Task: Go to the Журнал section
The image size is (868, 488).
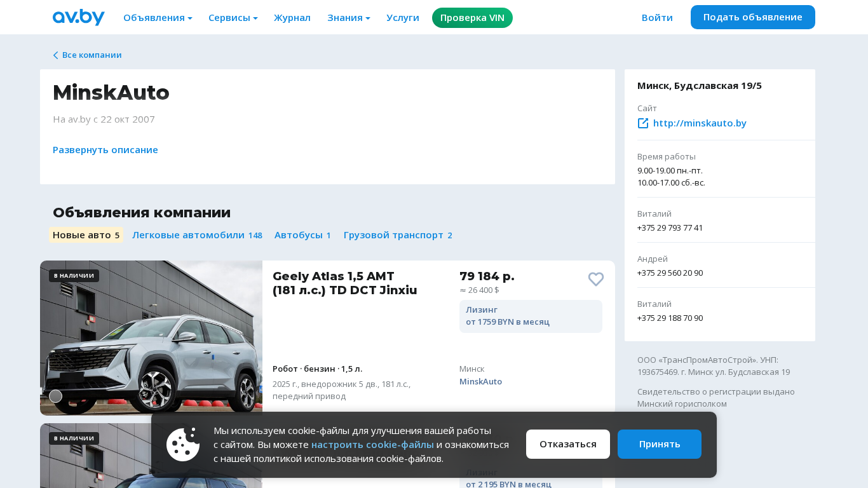Action: coord(292,18)
